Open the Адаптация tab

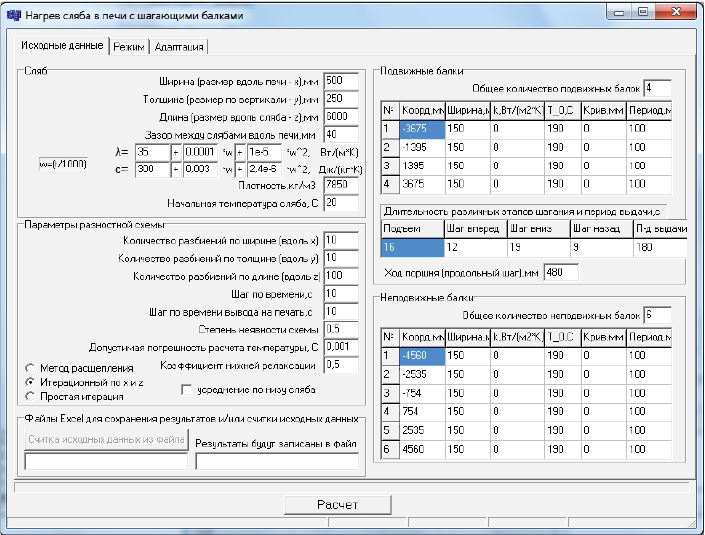click(179, 47)
